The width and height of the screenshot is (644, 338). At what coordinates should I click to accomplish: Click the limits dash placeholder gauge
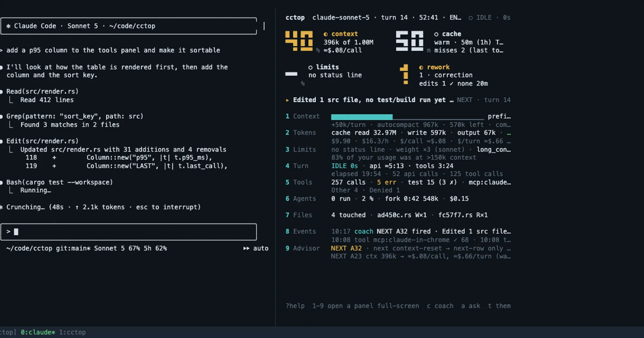(291, 74)
